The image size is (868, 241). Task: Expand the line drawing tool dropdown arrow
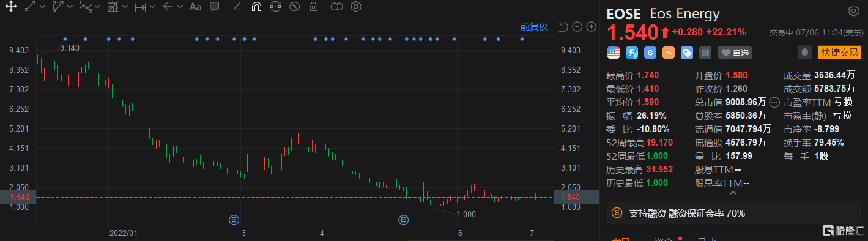tap(42, 7)
